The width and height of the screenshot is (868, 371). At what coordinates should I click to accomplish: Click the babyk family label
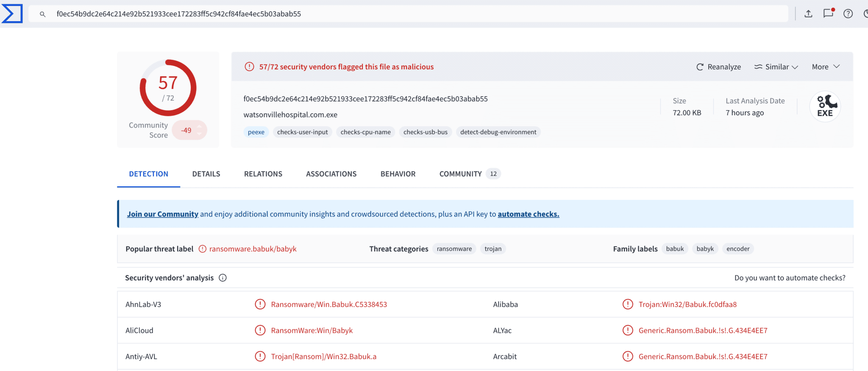[705, 249]
